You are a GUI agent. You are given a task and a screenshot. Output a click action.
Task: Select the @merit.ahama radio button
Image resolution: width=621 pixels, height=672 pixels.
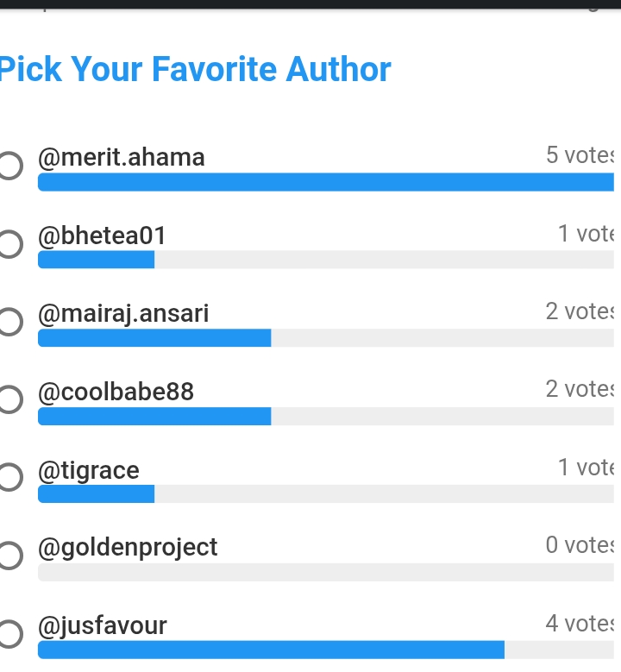[x=9, y=166]
